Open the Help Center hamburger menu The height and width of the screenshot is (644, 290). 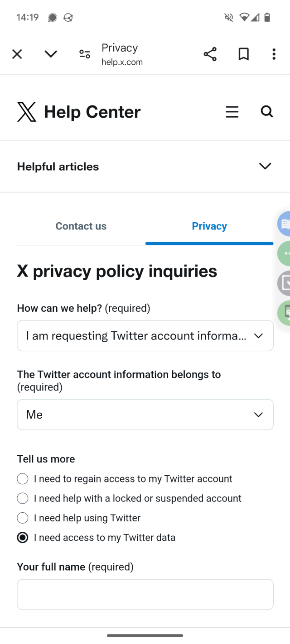232,112
